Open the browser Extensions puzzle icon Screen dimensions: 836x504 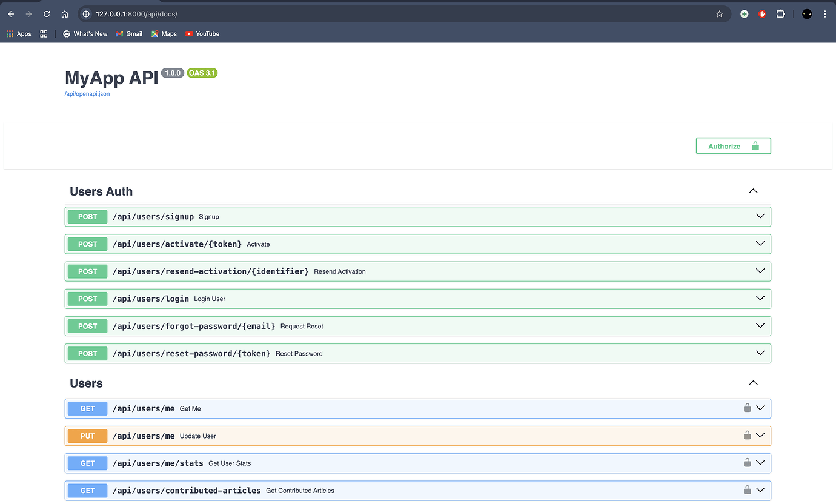(780, 14)
